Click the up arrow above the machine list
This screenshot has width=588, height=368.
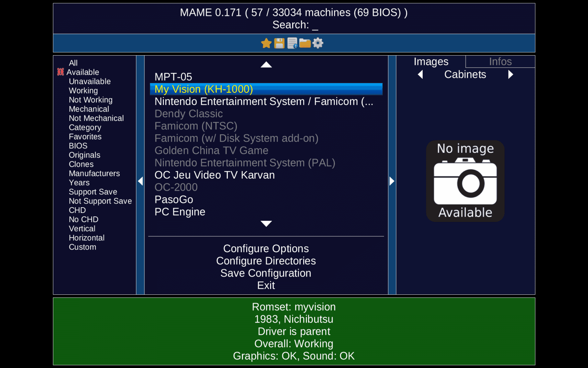[266, 65]
